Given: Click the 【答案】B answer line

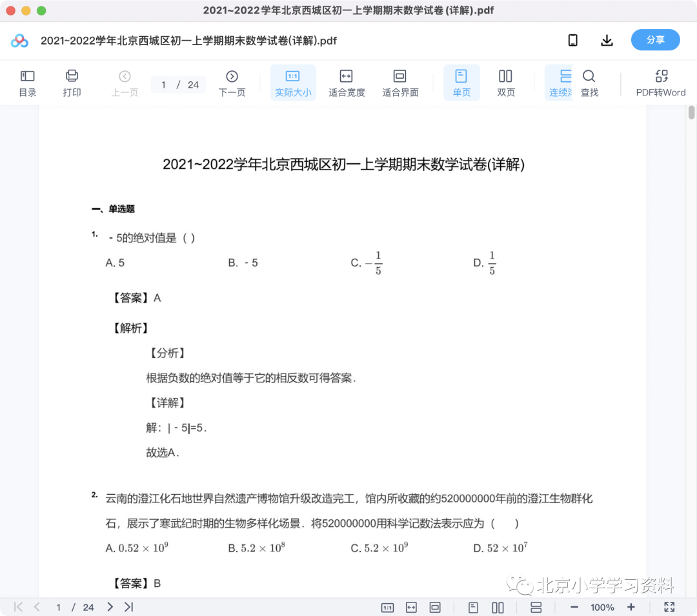Looking at the screenshot, I should pyautogui.click(x=135, y=583).
